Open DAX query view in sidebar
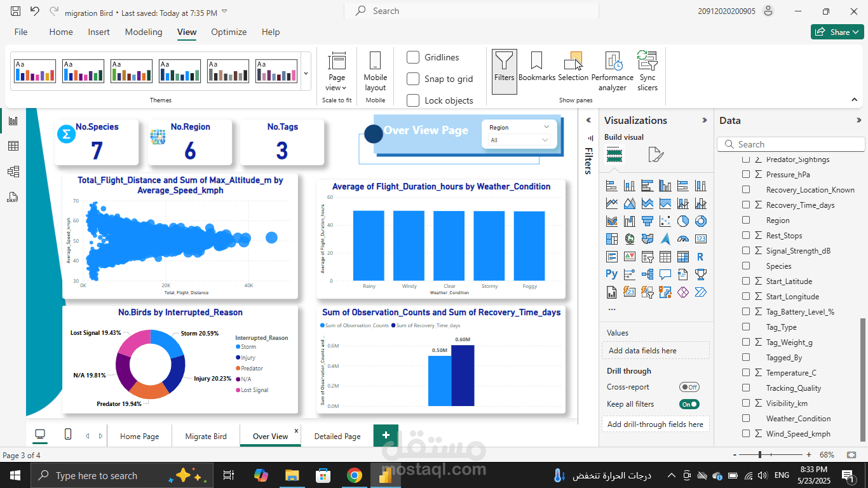This screenshot has width=868, height=488. coord(13,197)
